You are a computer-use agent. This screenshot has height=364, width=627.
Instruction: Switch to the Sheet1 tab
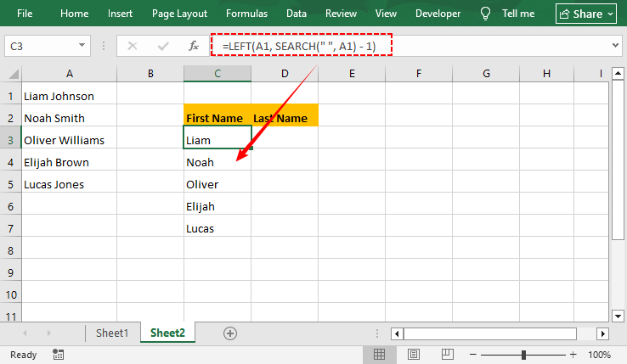coord(112,333)
